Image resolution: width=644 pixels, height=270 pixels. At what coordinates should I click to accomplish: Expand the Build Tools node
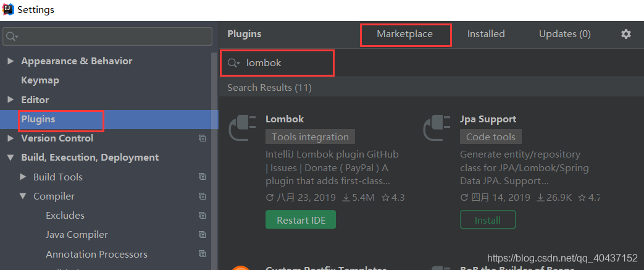[23, 177]
